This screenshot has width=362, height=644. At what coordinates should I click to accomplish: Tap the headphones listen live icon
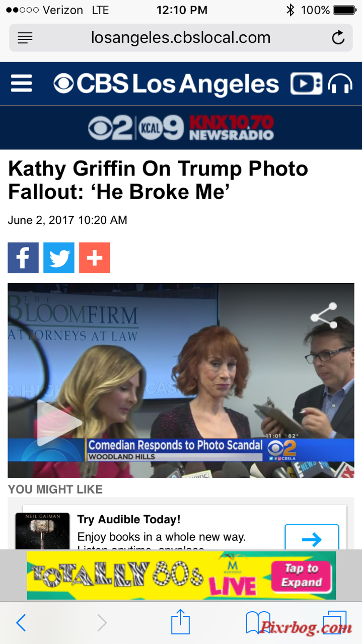[x=340, y=84]
